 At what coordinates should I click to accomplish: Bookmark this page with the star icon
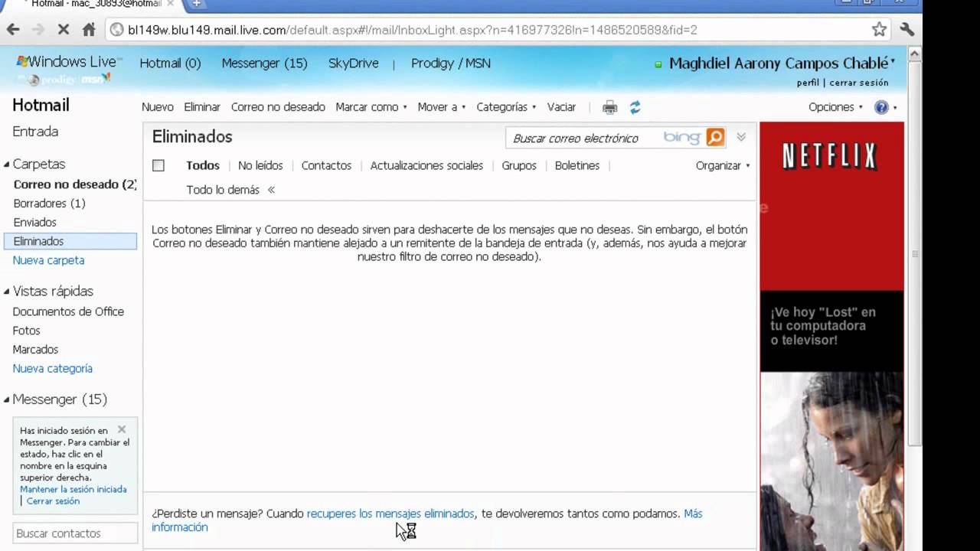(x=879, y=30)
